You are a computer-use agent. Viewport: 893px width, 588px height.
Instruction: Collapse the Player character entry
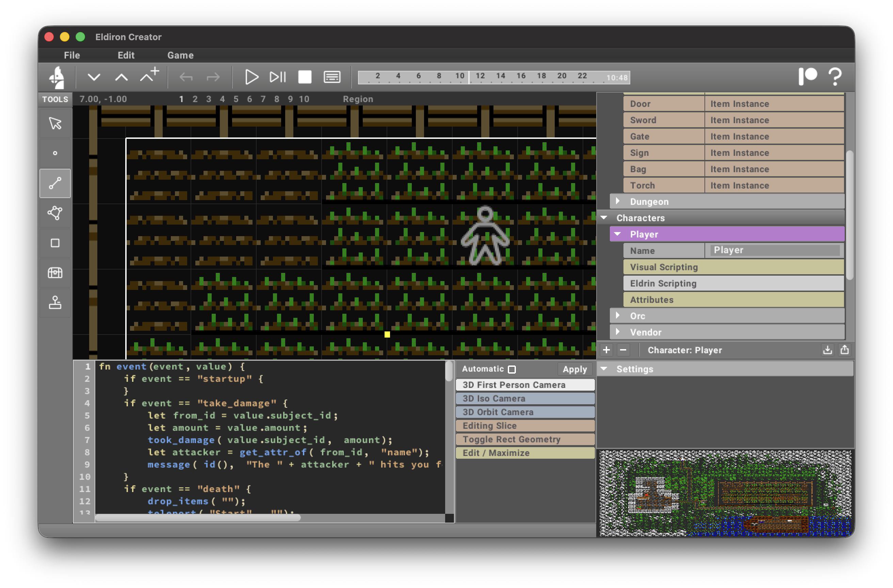(x=618, y=234)
